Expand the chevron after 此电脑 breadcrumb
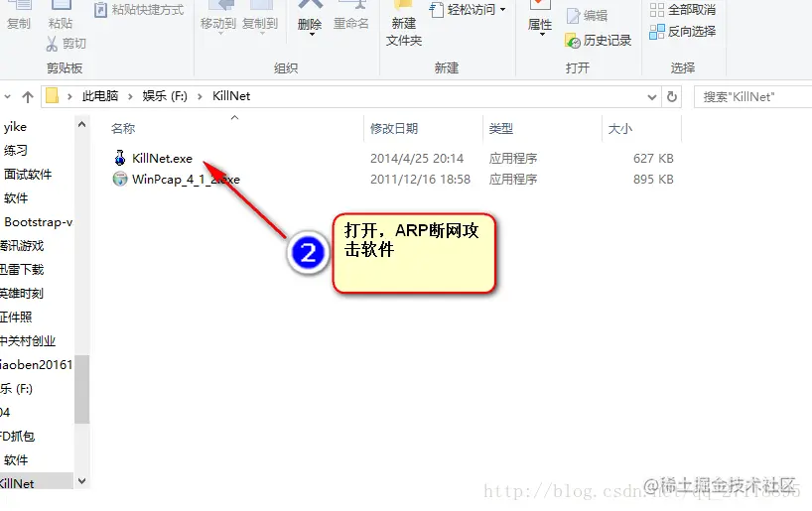Screen dimensions: 812x511 click(130, 96)
